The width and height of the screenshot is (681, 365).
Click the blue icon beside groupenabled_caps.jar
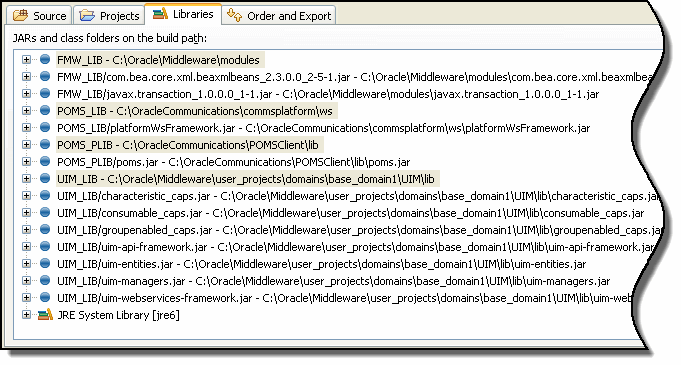click(x=45, y=229)
